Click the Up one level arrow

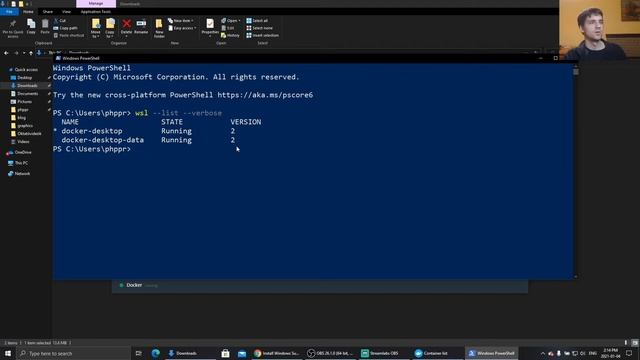(x=31, y=53)
